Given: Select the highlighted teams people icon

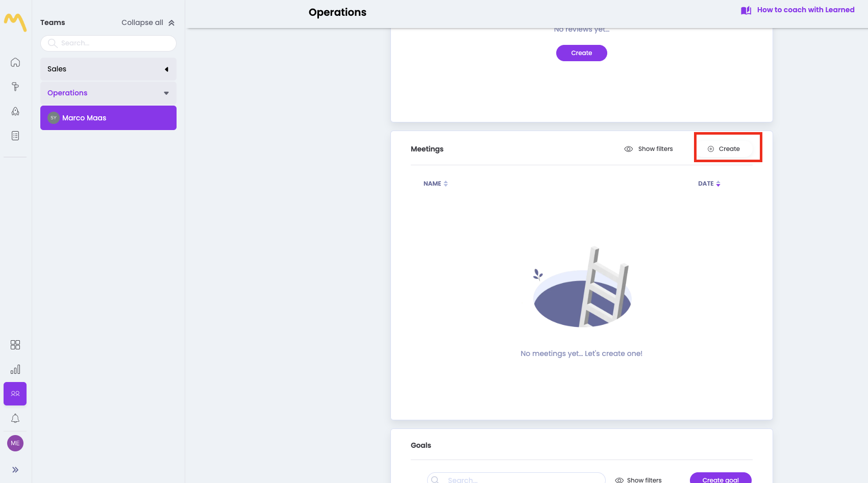Looking at the screenshot, I should point(15,394).
